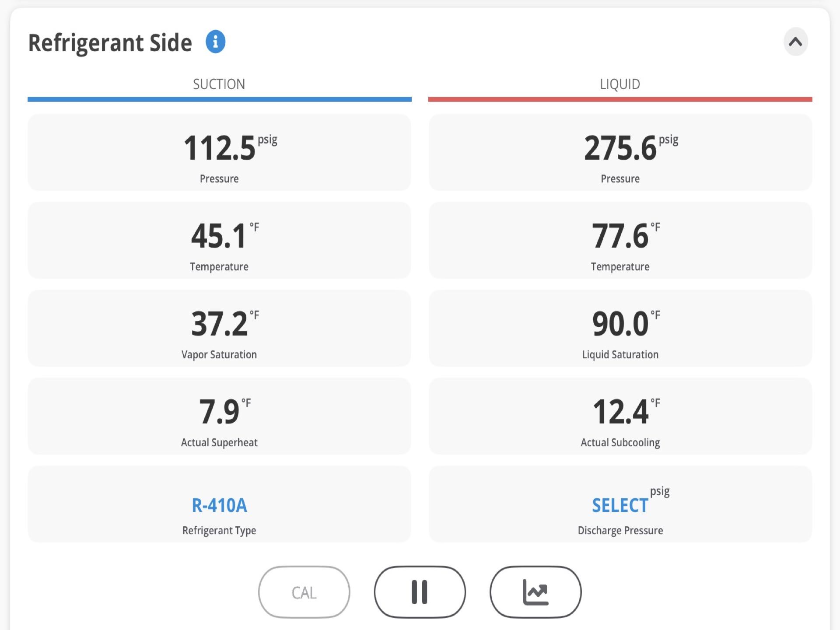840x630 pixels.
Task: Tap the liquid pressure 275.6 psig tile
Action: coord(620,152)
